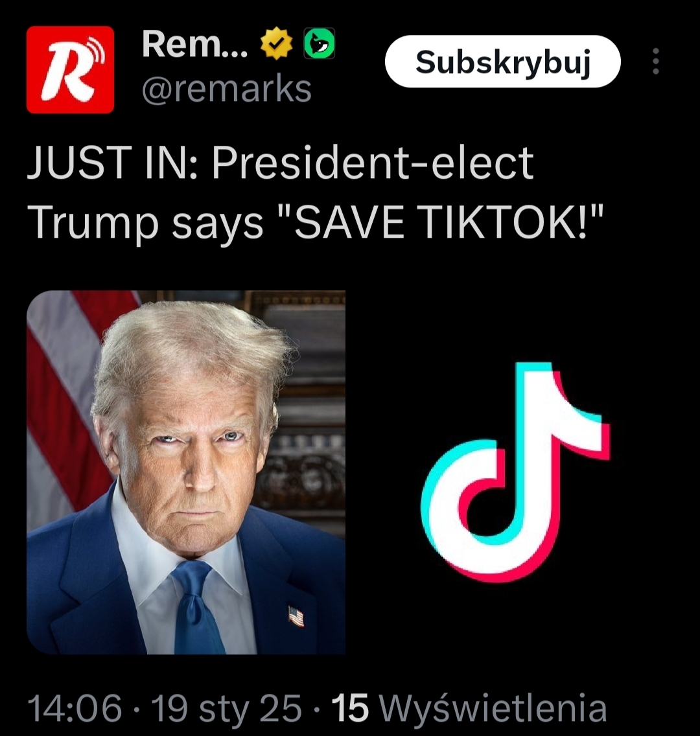
Task: Open the three-dot more options menu
Action: (x=656, y=61)
